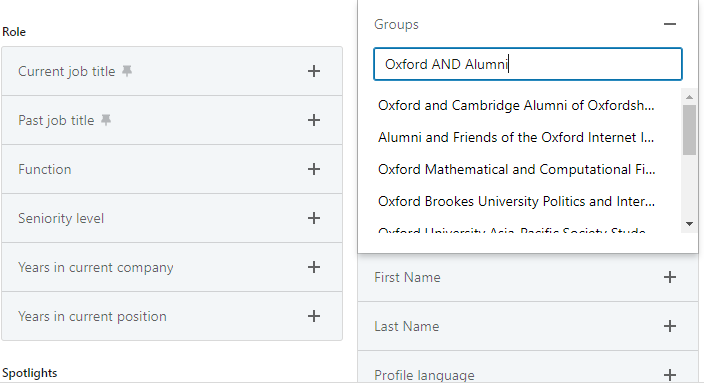Collapse the Groups filter with minus icon

[x=670, y=24]
